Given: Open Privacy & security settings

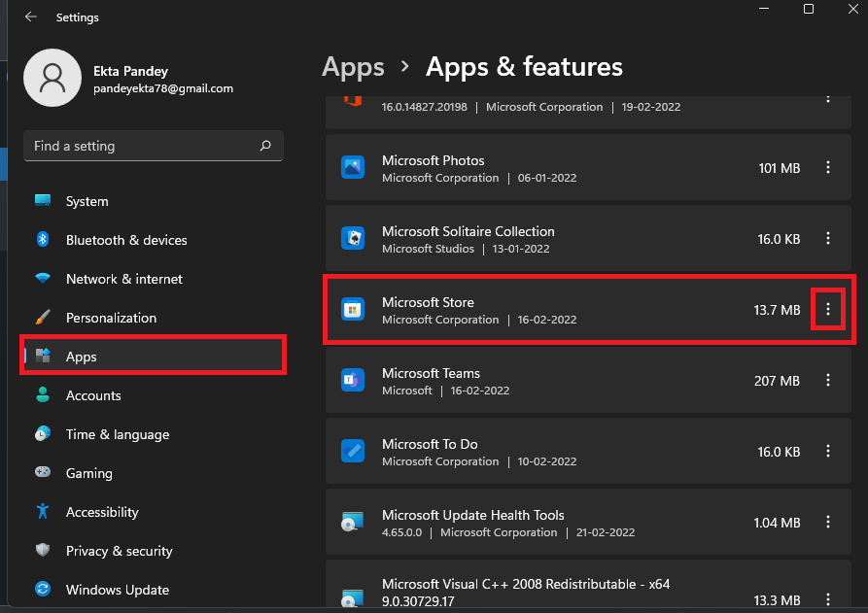Looking at the screenshot, I should [x=119, y=551].
